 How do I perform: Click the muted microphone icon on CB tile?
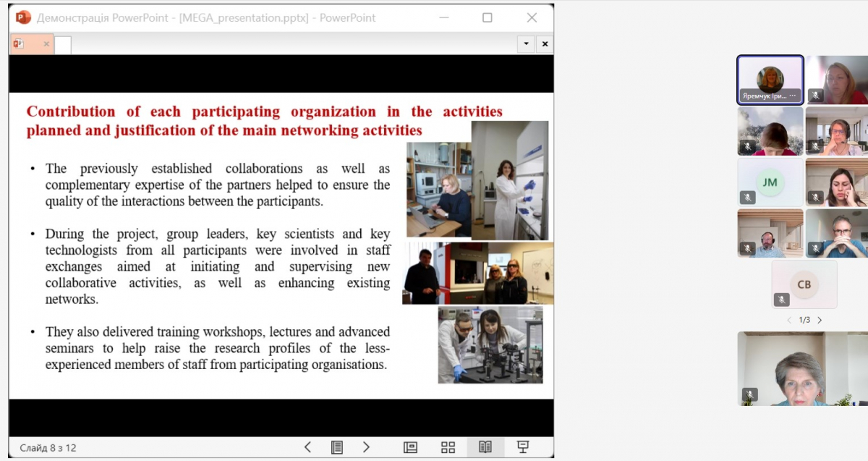point(781,299)
